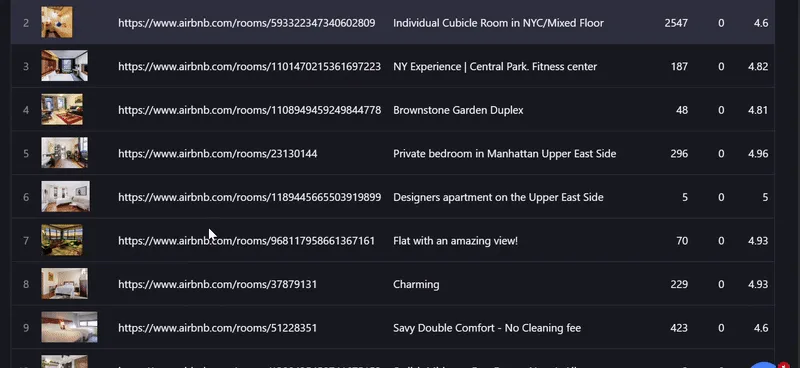Open the Charming listing bedroom thumbnail
This screenshot has height=368, width=800.
point(64,284)
